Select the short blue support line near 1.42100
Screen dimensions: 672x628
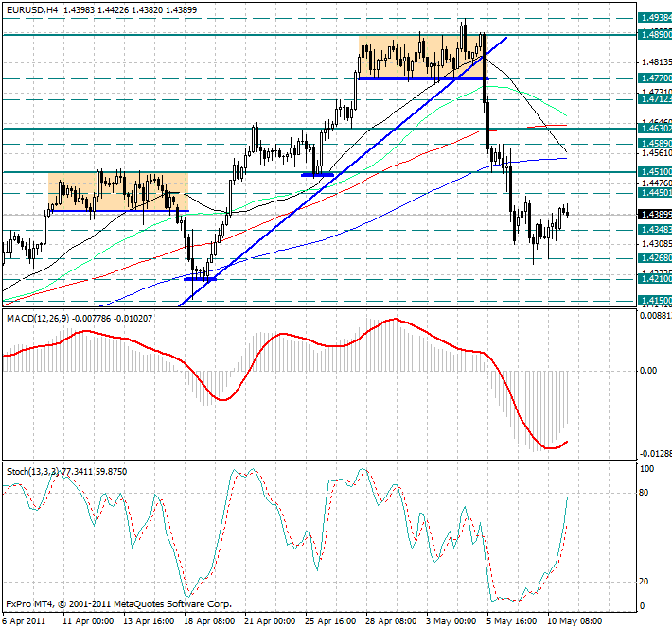200,279
